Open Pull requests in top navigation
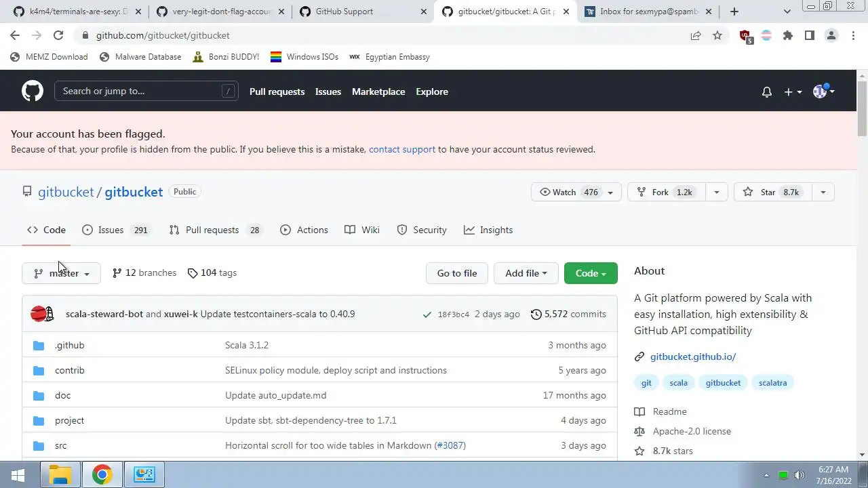 tap(277, 91)
